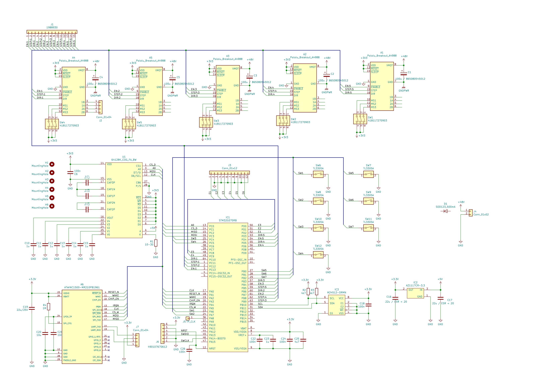This screenshot has width=554, height=392.
Task: Click the J7 Conn_01x04 connector symbol
Action: 137,340
